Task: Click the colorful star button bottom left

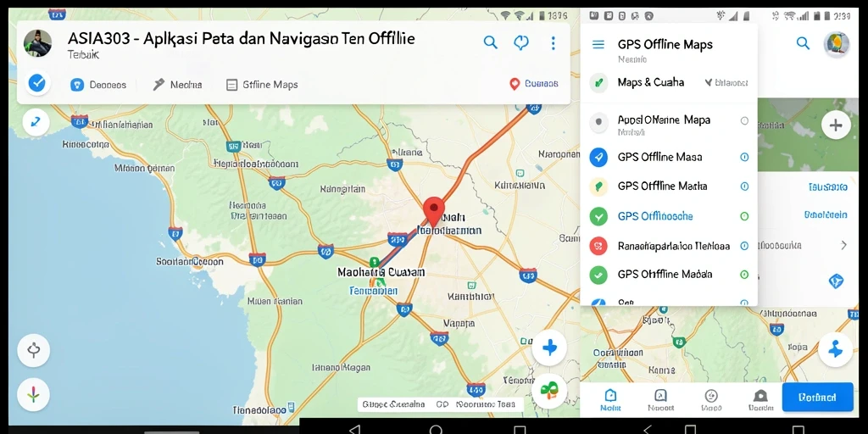Action: [34, 394]
